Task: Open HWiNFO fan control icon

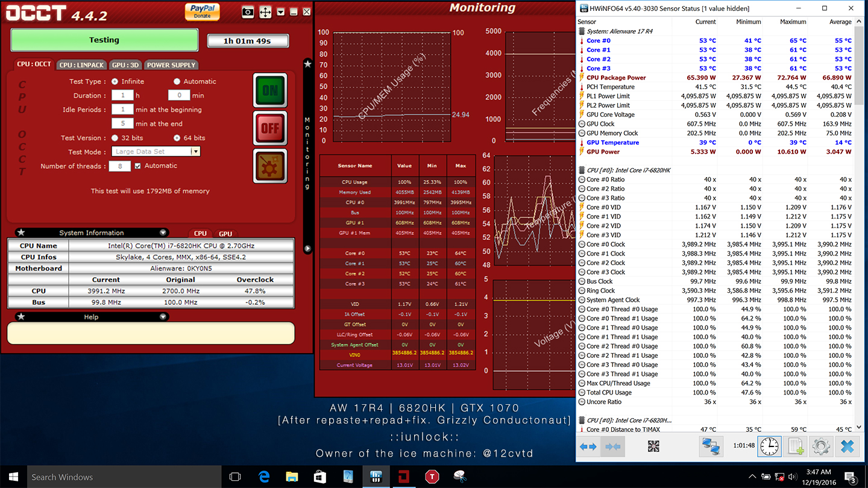Action: 653,446
